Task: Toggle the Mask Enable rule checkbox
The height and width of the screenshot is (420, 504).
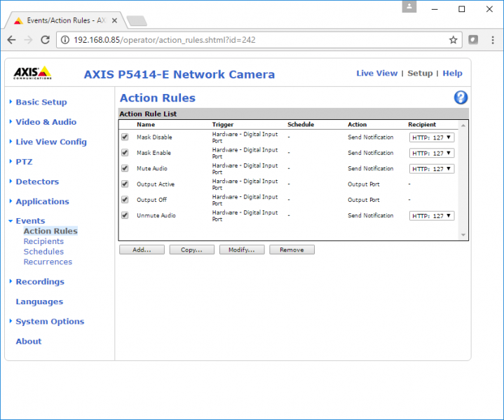Action: click(125, 153)
